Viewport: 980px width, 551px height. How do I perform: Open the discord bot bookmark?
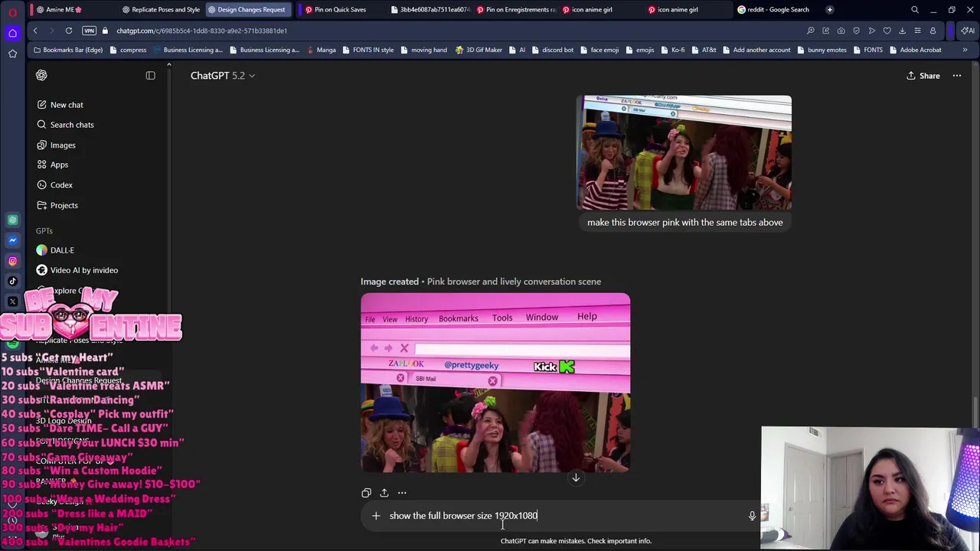552,50
